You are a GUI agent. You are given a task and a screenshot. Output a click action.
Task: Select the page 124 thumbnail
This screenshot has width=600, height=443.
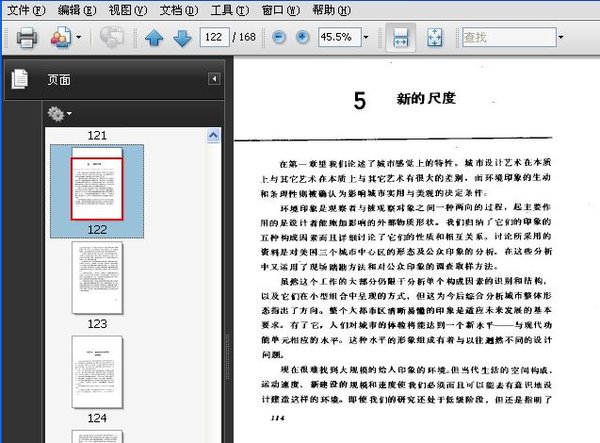(97, 372)
